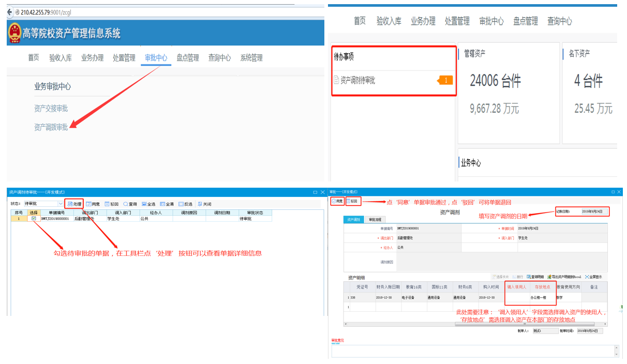Click the 调入领用人 cell in asset row
627x364 pixels.
click(x=516, y=298)
